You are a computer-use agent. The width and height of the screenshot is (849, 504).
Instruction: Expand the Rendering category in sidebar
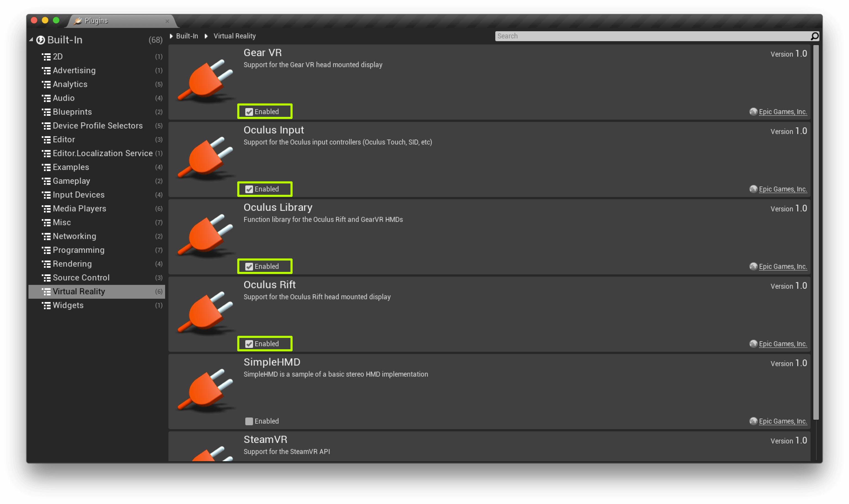[72, 263]
